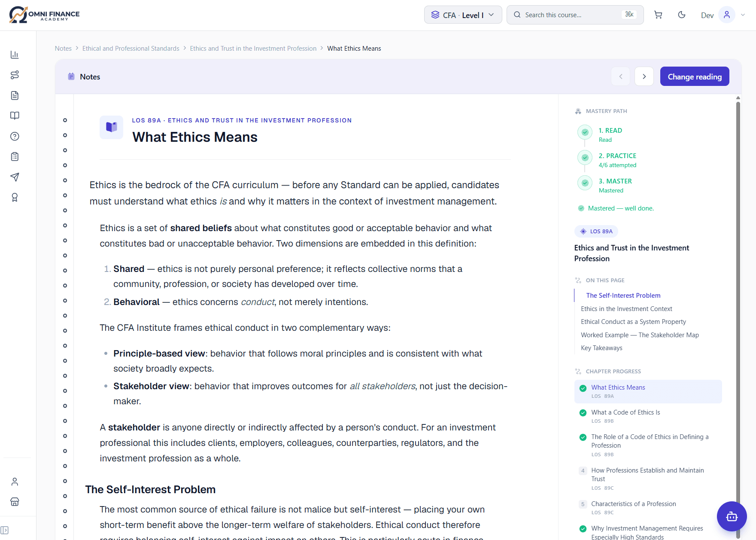Click The Self-Interest Problem heading in article
This screenshot has width=756, height=540.
pyautogui.click(x=150, y=490)
